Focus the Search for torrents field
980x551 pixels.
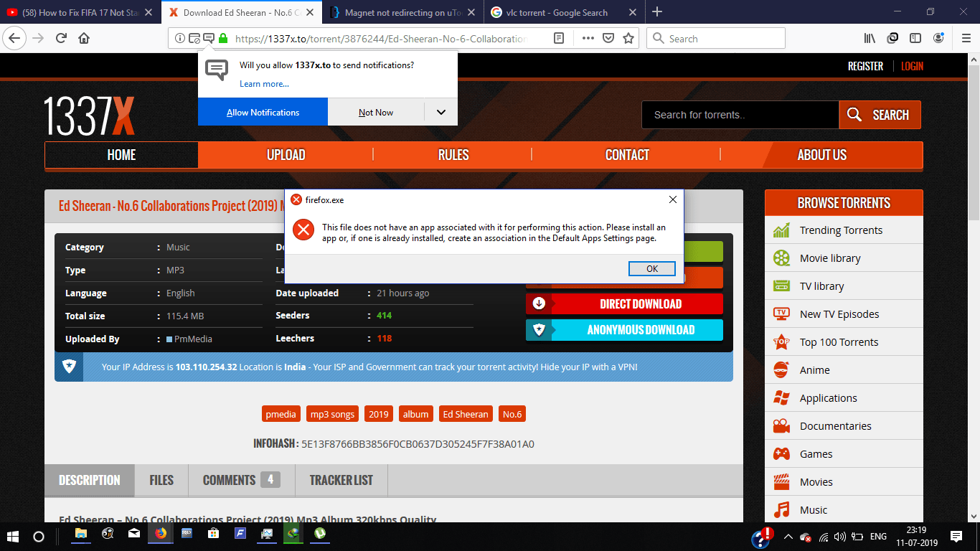click(x=740, y=115)
